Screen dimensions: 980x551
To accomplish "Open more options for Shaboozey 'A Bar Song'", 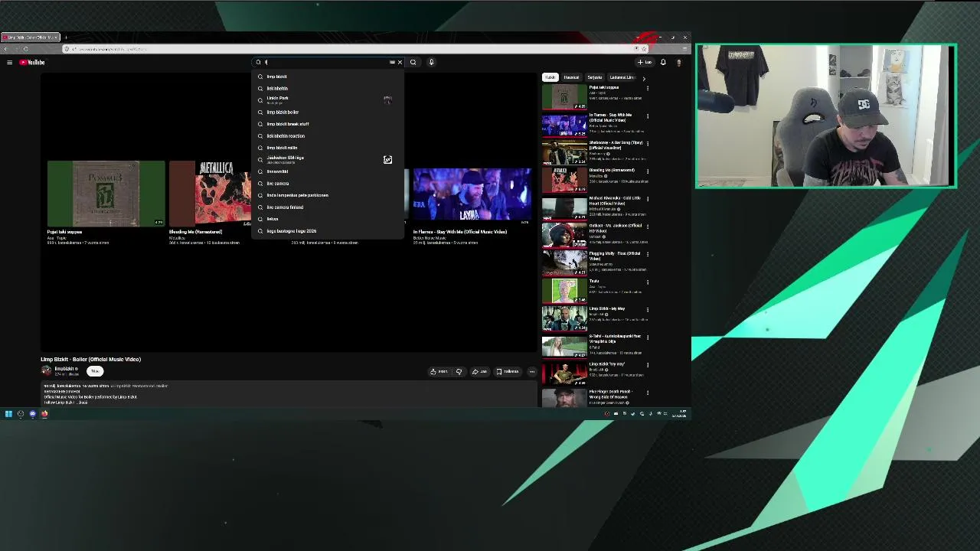I will [x=648, y=144].
